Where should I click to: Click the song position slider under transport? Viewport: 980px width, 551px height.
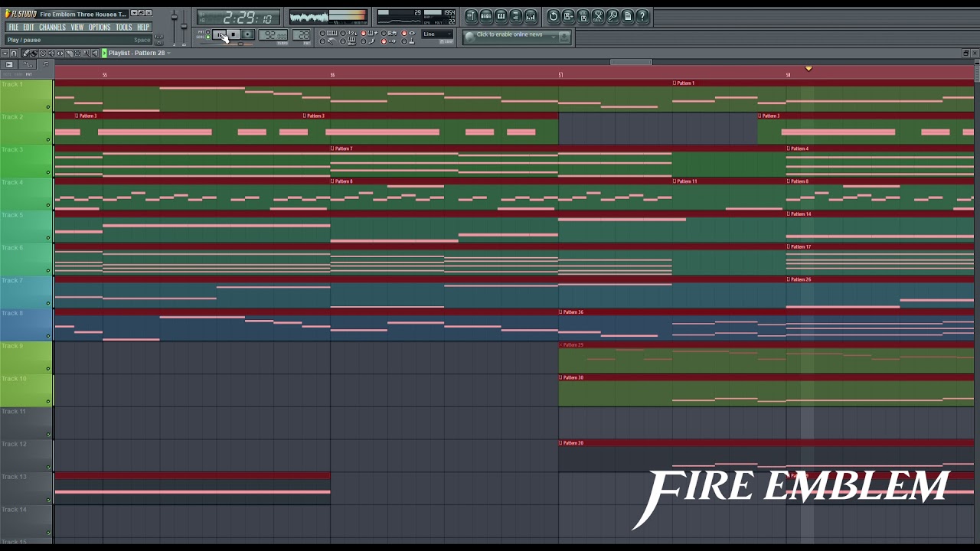pos(226,44)
